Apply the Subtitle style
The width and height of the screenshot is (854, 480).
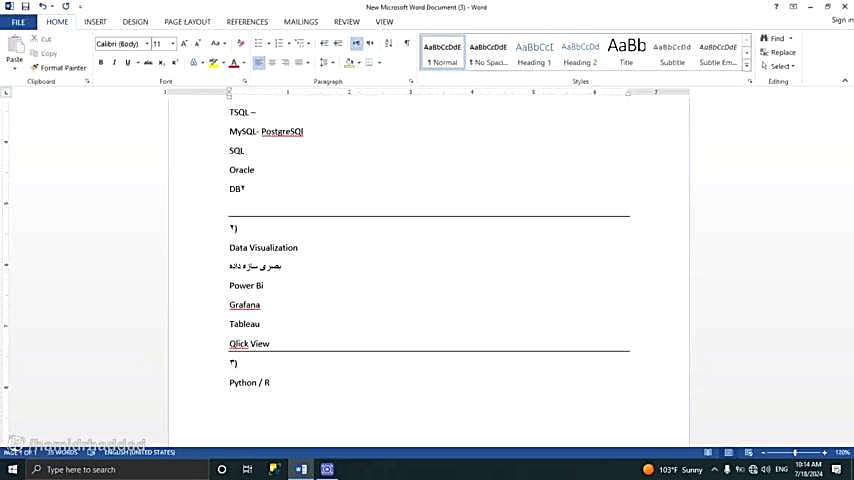coord(672,53)
